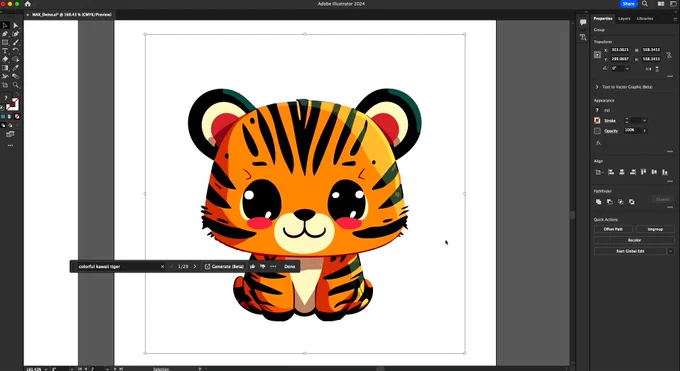
Task: Toggle constrain width and height proportions
Action: 669,55
